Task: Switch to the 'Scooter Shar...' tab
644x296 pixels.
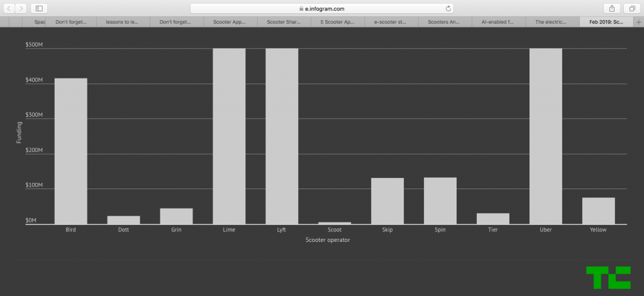Action: (284, 21)
